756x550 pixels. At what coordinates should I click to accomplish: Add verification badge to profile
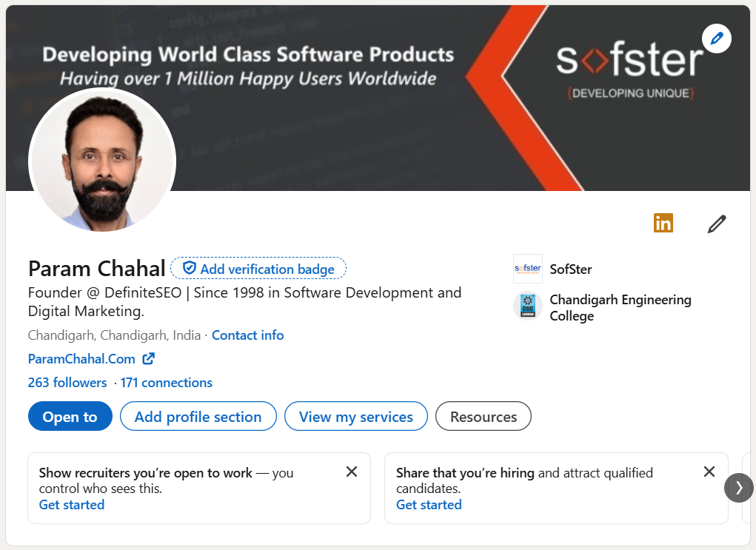click(x=258, y=268)
